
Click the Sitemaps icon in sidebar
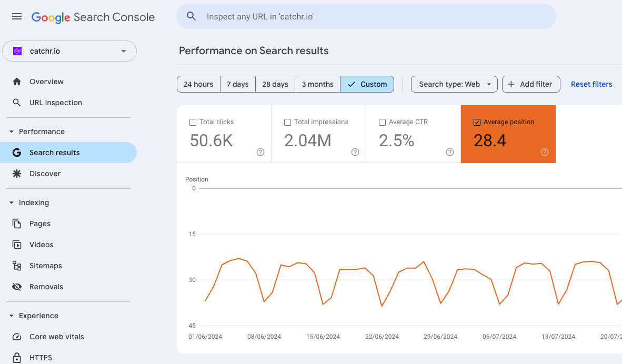[17, 266]
